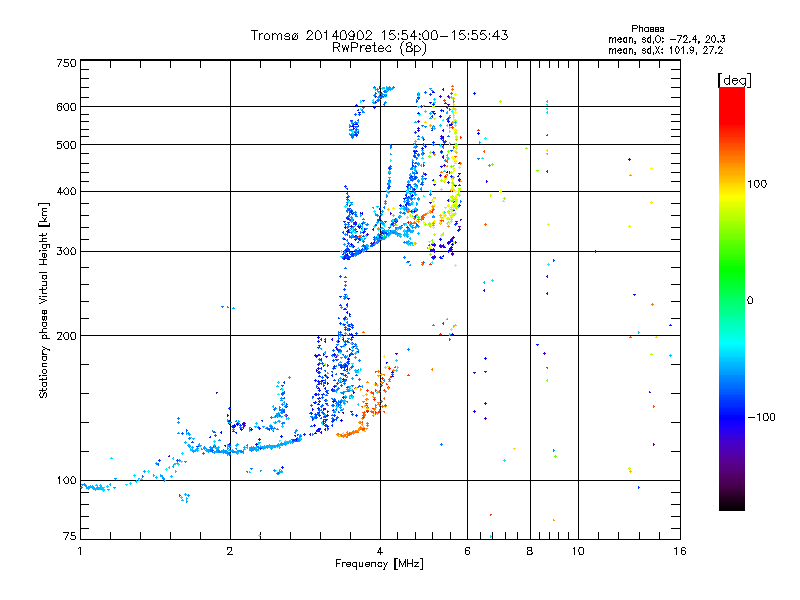Click the x-axis tick label '8'
This screenshot has height=600, width=800.
(x=530, y=551)
